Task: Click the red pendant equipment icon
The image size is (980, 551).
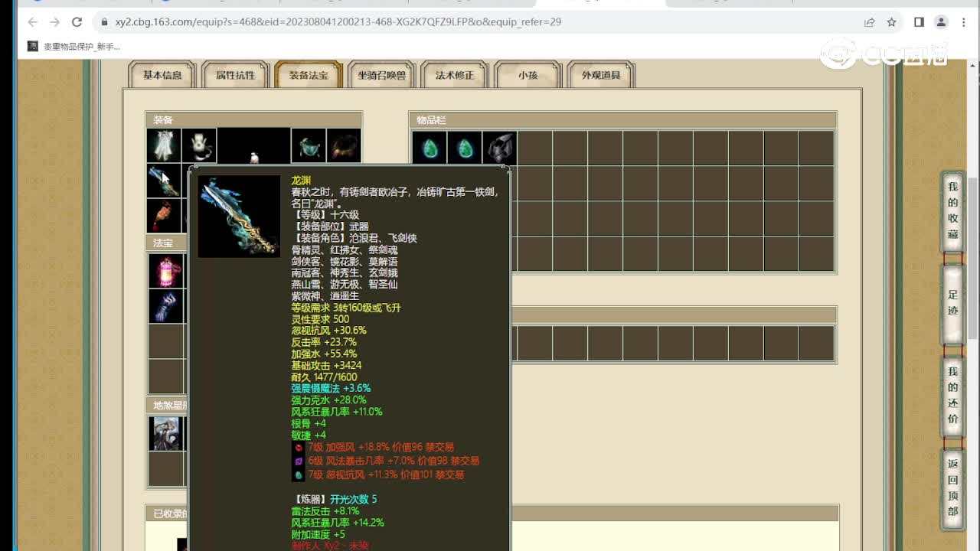Action: coord(164,216)
